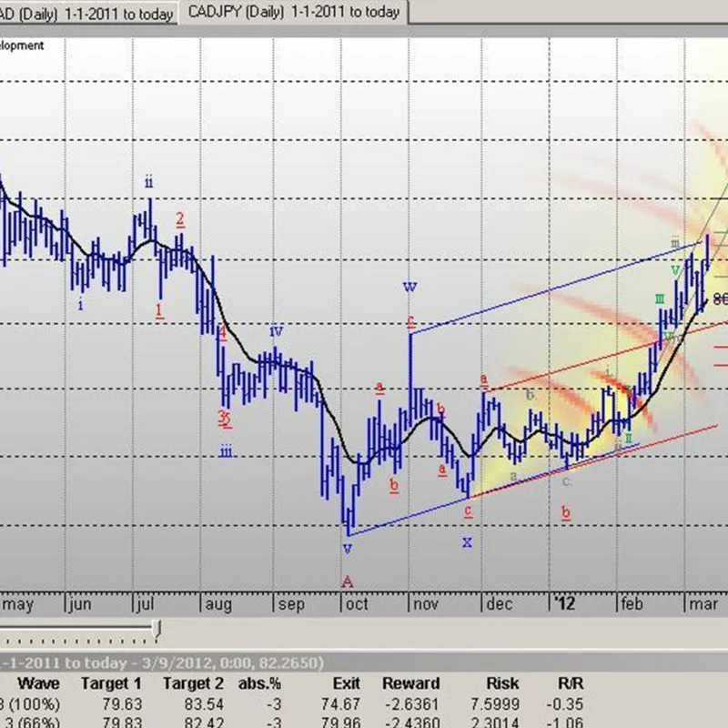Select the abs.% column header
Image resolution: width=728 pixels, height=728 pixels.
[x=260, y=683]
